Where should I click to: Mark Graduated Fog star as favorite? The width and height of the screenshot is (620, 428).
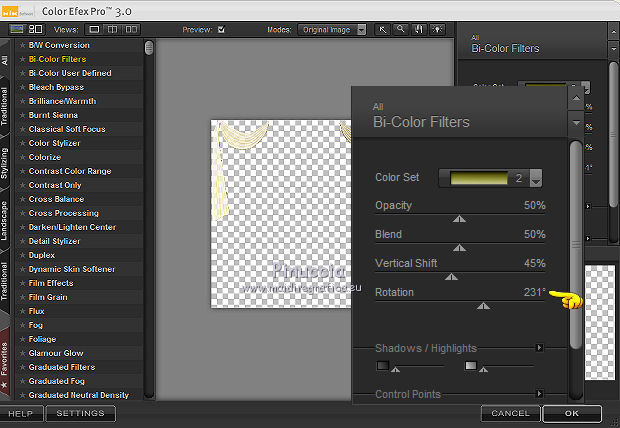[x=22, y=381]
